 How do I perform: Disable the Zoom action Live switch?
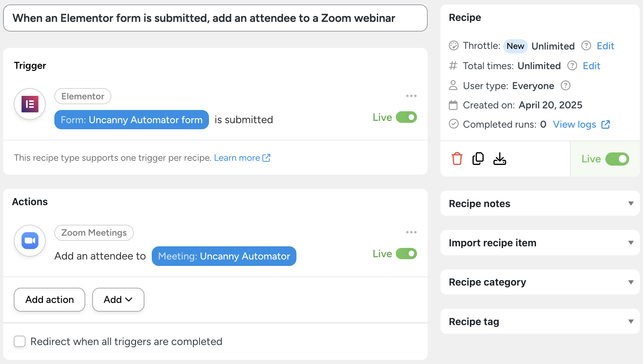click(406, 254)
